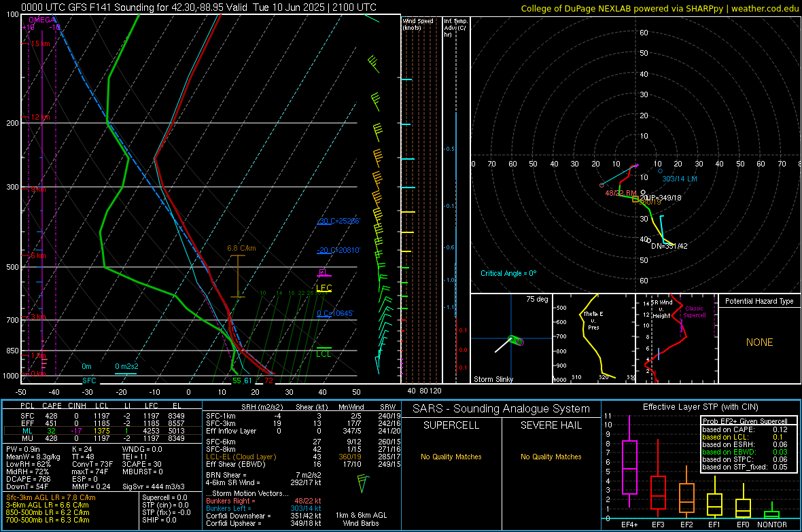Click the Eff Inflow Layer row

[303, 431]
